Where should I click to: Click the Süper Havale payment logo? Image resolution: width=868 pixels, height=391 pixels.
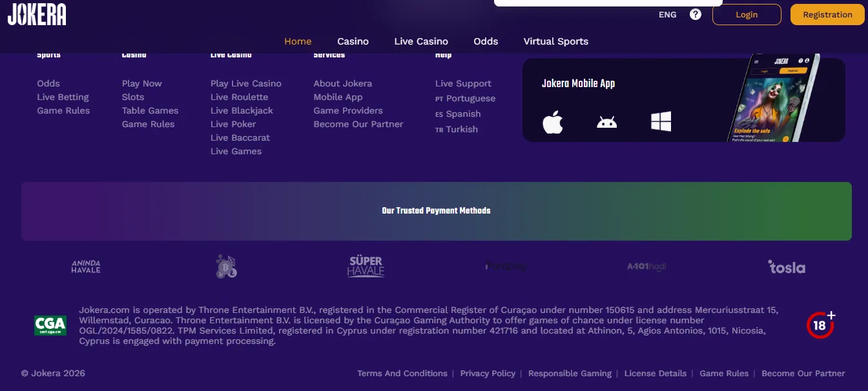(366, 266)
